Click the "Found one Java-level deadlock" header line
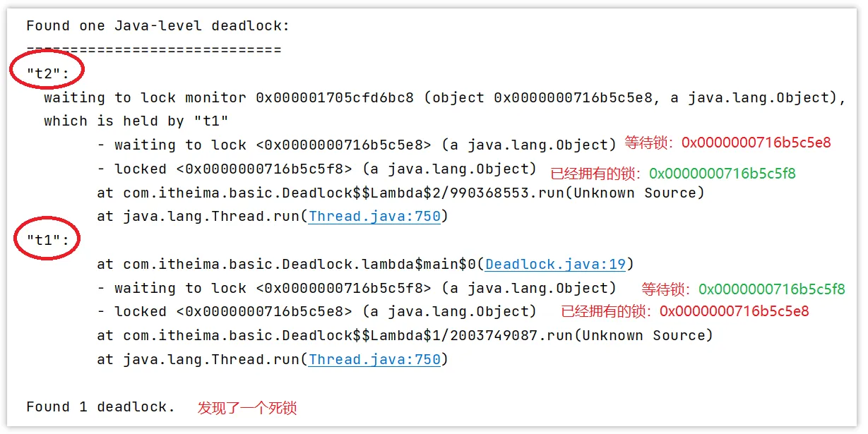Screen dimensions: 868x434 click(x=157, y=26)
